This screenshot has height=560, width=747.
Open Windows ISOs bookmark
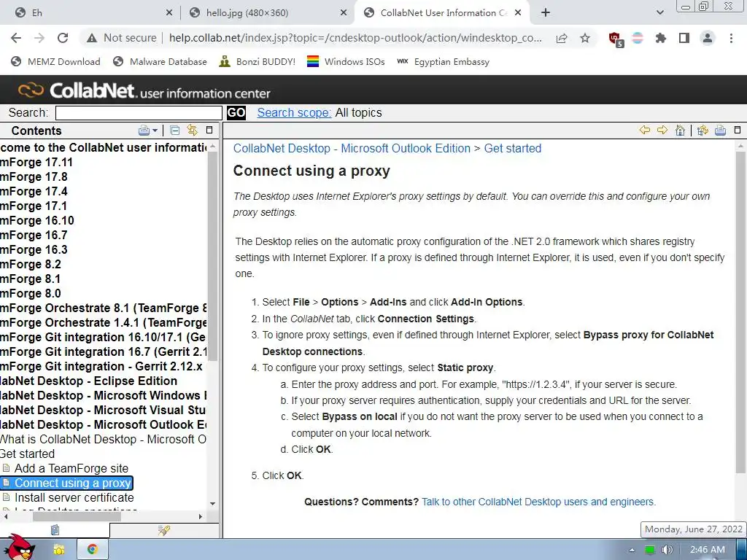[346, 62]
